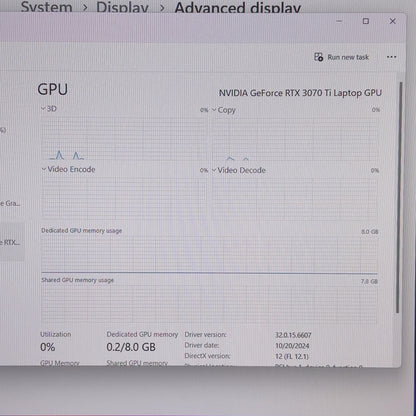Change the Video Encode graph engine
Viewport: 416px width, 416px height.
tap(44, 169)
